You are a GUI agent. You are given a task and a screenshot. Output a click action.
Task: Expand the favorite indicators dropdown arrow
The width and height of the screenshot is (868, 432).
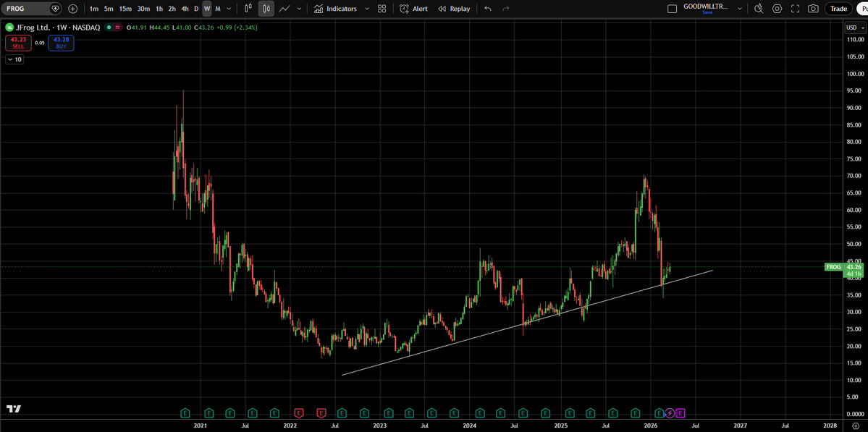[x=367, y=9]
